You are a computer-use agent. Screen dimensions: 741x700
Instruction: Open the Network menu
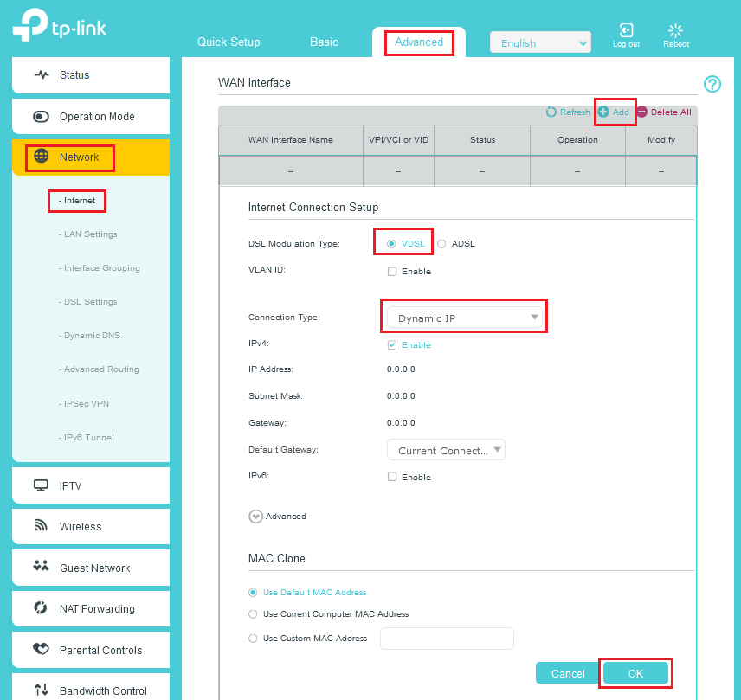[91, 157]
